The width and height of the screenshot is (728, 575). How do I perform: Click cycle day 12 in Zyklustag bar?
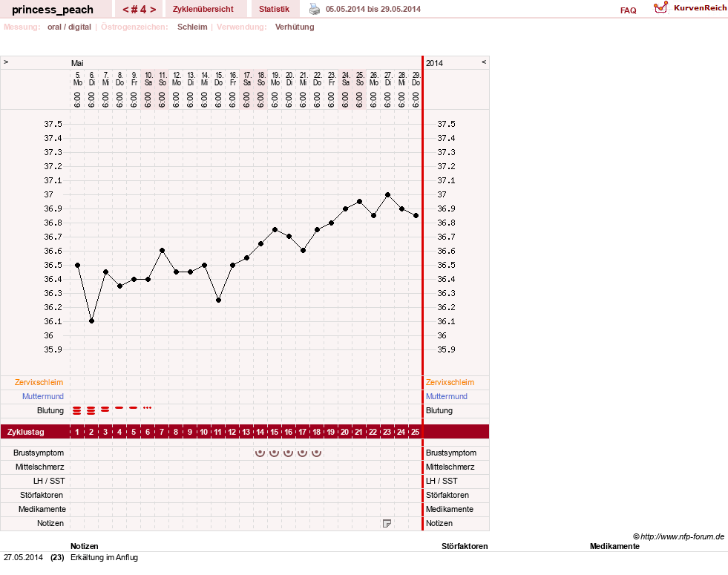tap(232, 432)
